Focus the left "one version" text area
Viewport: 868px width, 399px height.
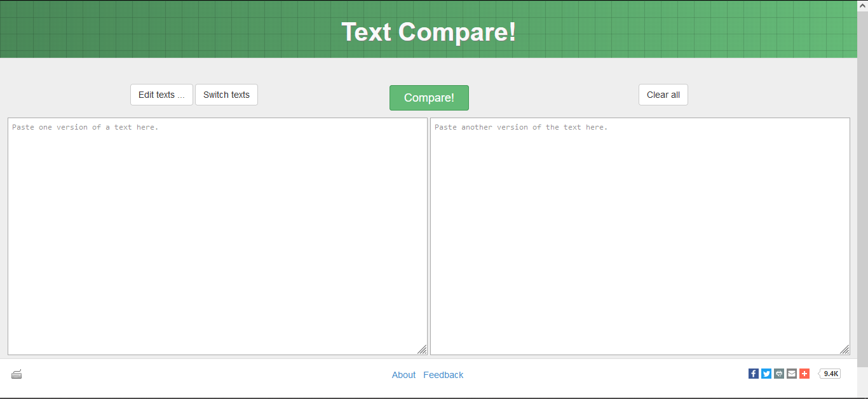[x=217, y=236]
